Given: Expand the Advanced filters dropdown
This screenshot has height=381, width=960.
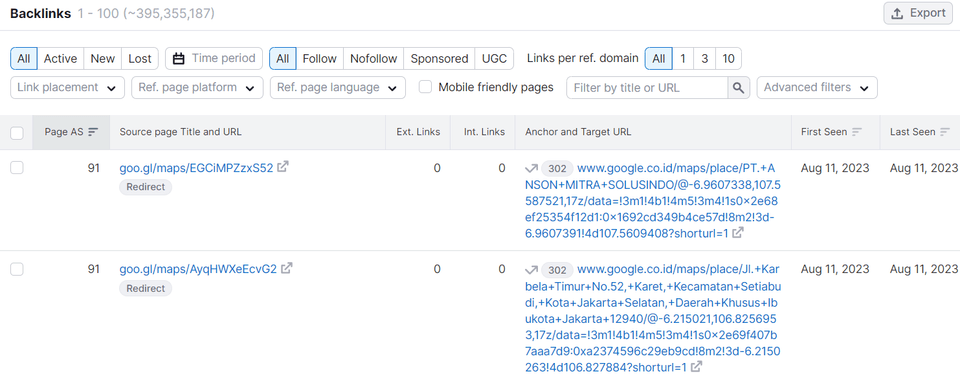Looking at the screenshot, I should 817,88.
